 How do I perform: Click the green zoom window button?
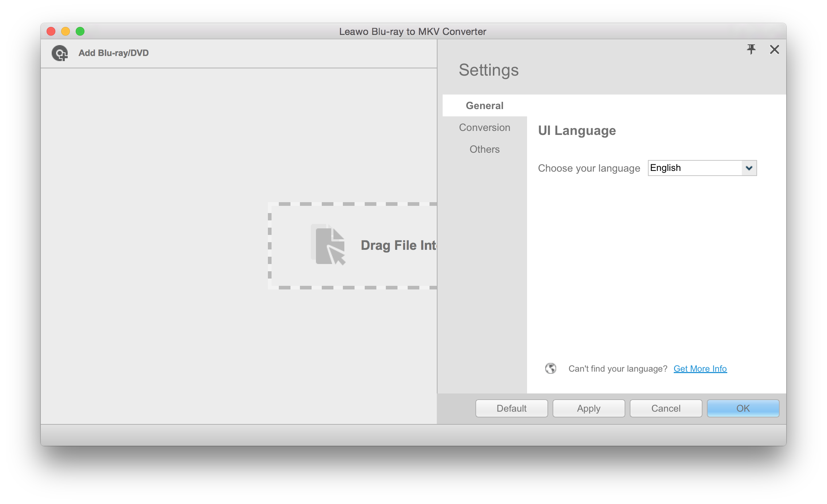point(80,31)
